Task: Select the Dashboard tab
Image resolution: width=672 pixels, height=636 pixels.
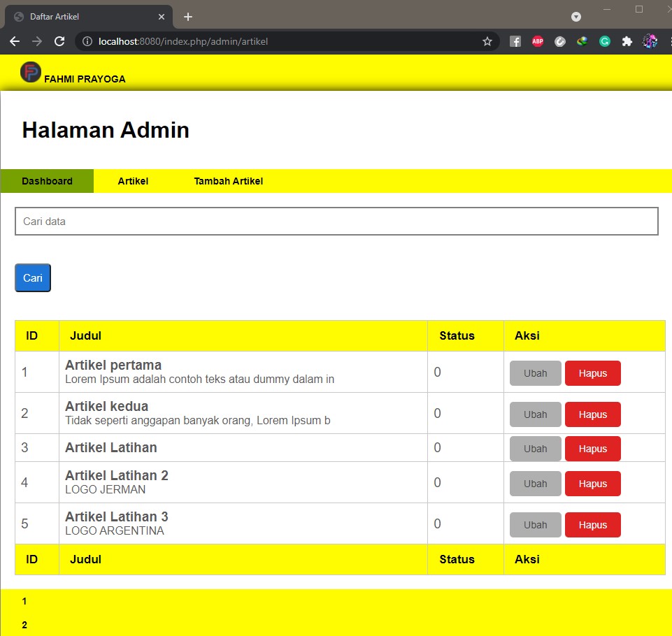Action: (x=47, y=181)
